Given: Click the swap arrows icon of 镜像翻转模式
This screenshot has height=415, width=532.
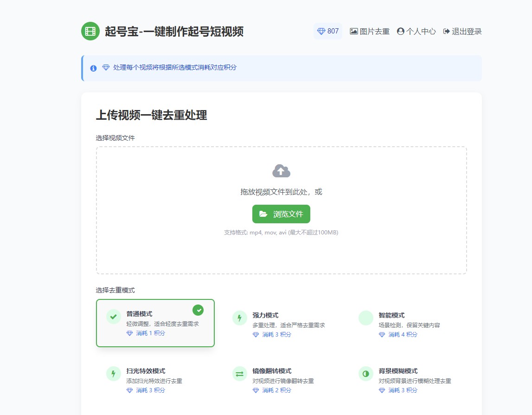Looking at the screenshot, I should tap(240, 374).
